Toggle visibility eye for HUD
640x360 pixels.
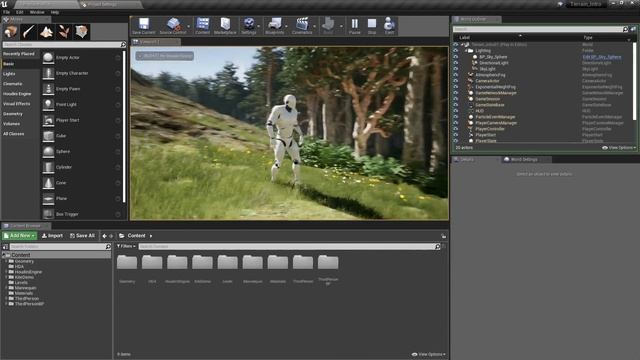(456, 111)
